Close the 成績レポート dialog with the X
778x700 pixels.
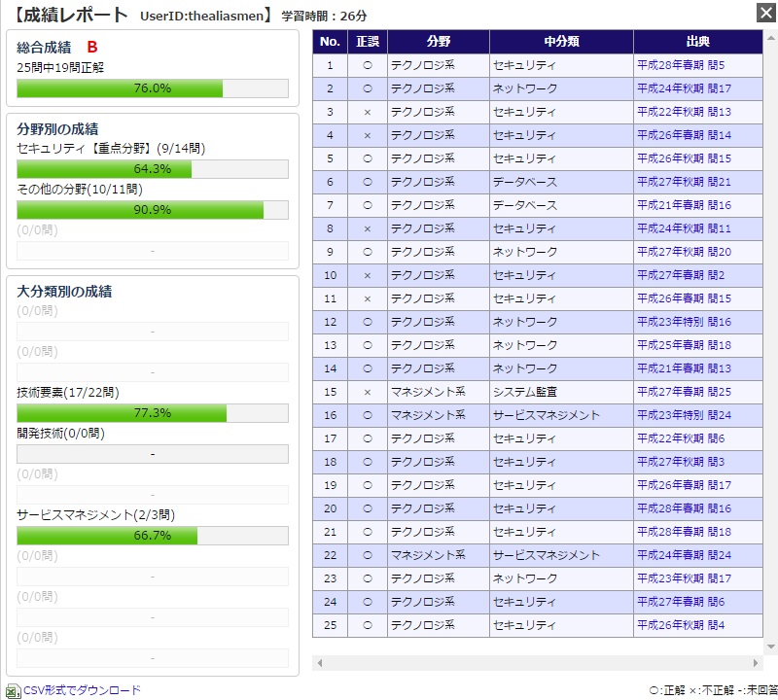766,13
